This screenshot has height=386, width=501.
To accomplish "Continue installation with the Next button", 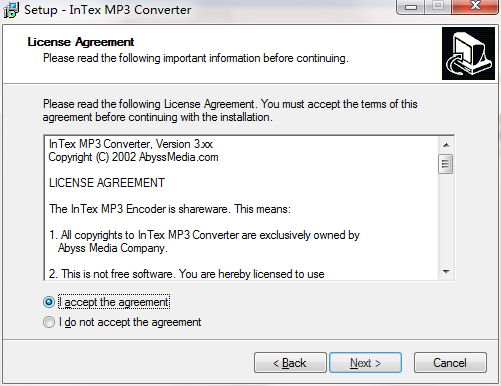I will pyautogui.click(x=365, y=363).
